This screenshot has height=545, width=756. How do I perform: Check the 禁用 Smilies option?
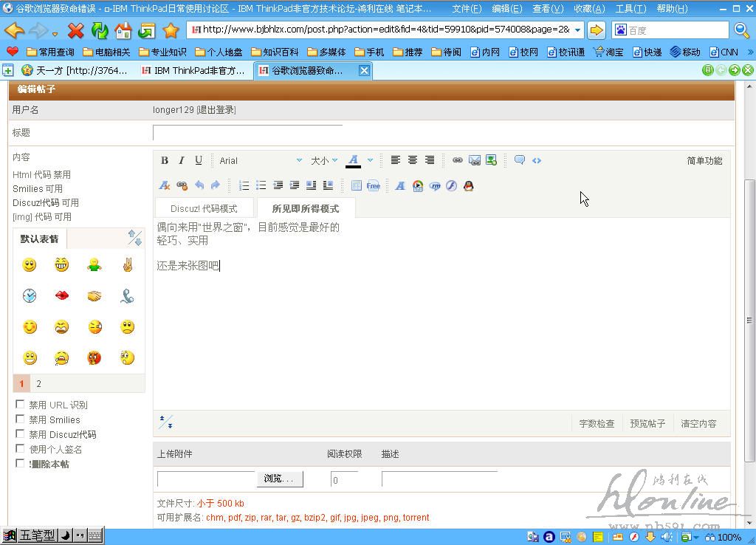(21, 419)
